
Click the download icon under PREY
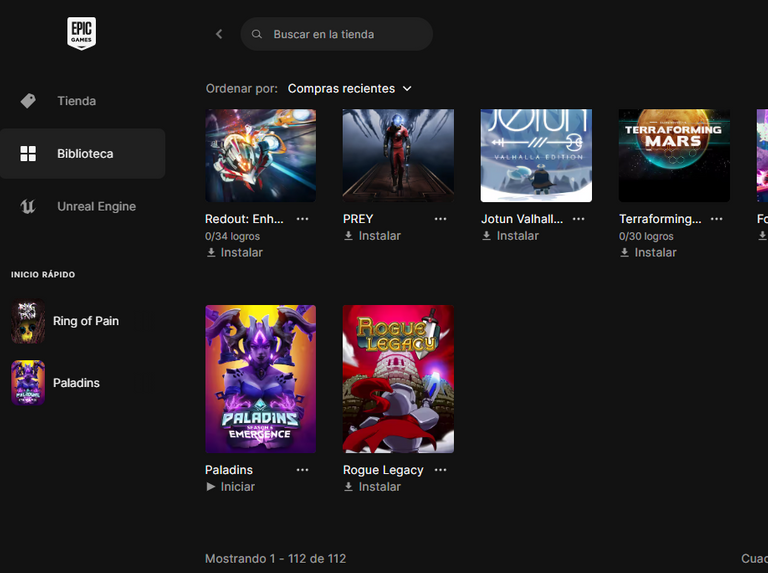pyautogui.click(x=348, y=236)
